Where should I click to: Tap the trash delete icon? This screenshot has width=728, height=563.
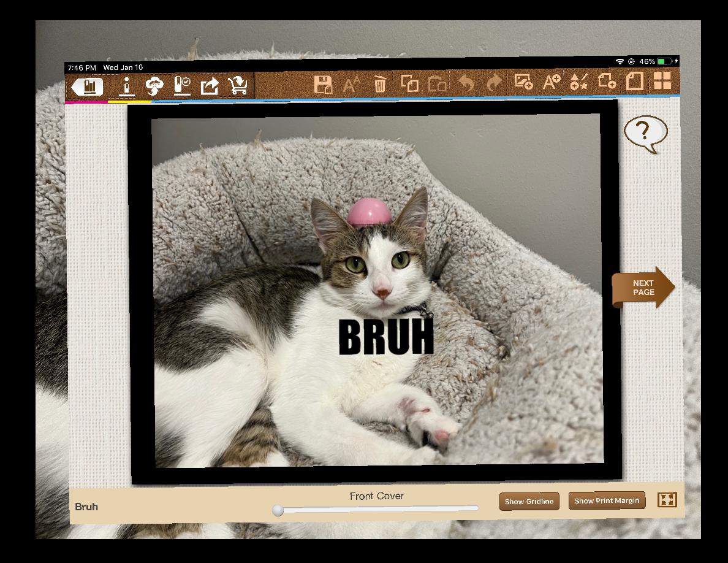point(380,84)
